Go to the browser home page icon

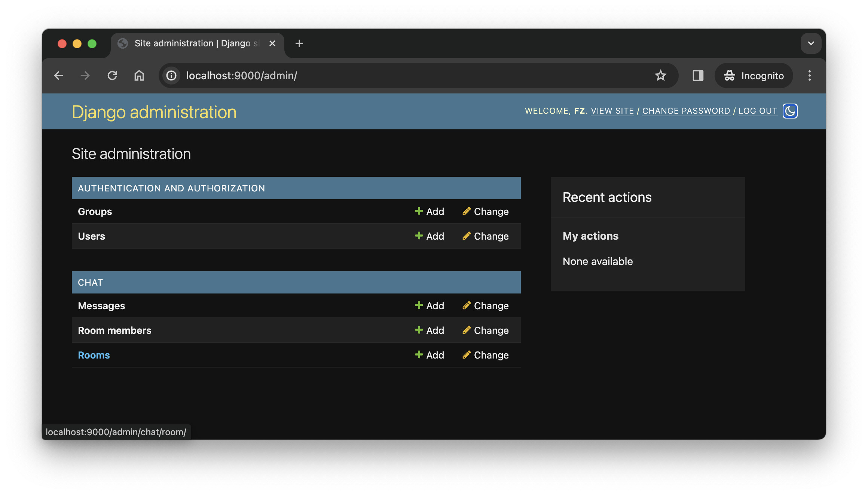[x=139, y=76]
